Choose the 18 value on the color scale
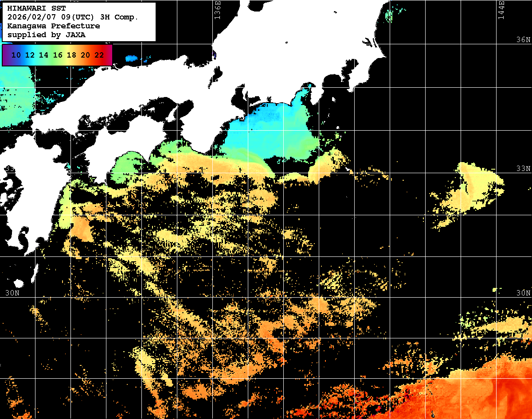The width and height of the screenshot is (532, 419). (71, 55)
